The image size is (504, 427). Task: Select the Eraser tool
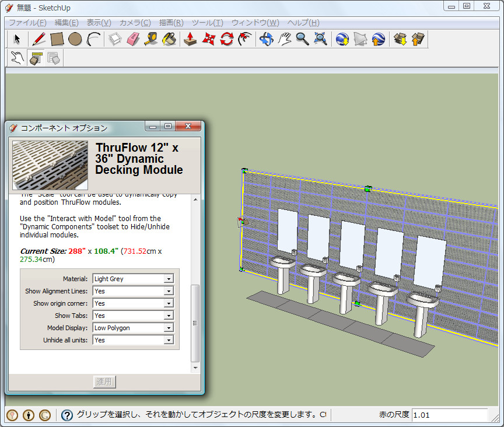click(131, 39)
